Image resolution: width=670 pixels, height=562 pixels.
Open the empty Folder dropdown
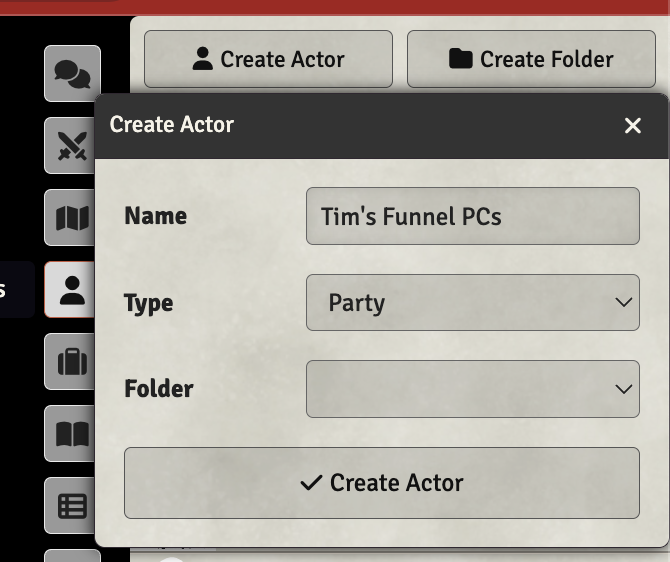(x=473, y=389)
